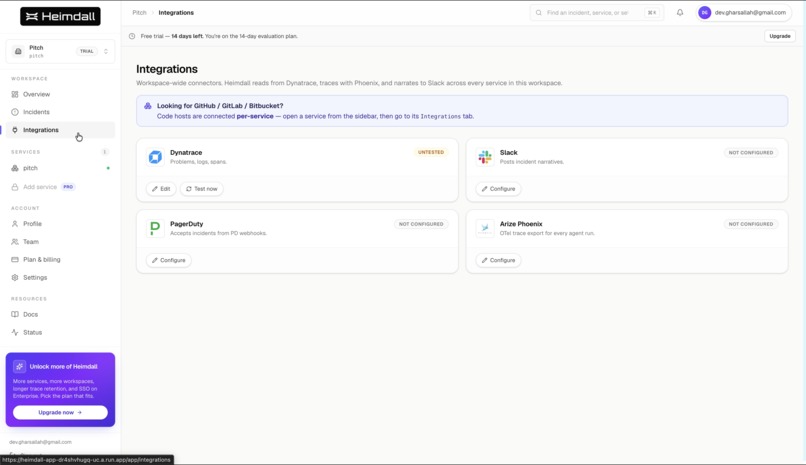Image resolution: width=806 pixels, height=465 pixels.
Task: Open Docs resource link
Action: 60,314
